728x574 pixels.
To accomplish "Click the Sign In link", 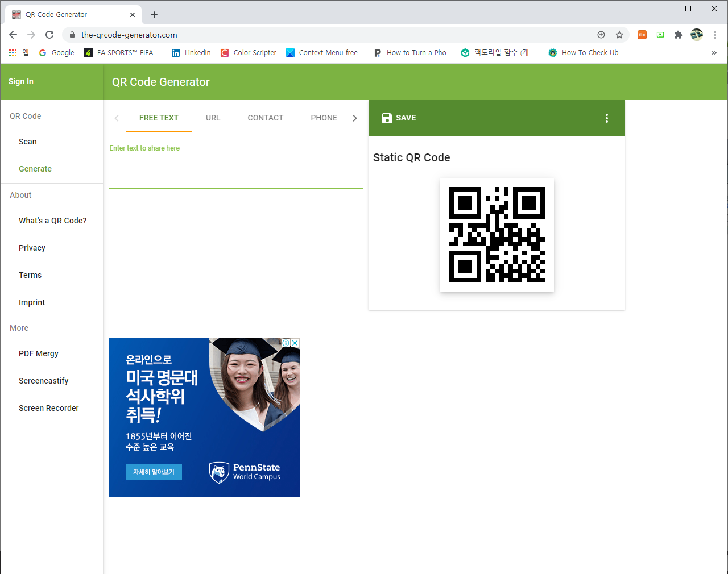I will (21, 81).
